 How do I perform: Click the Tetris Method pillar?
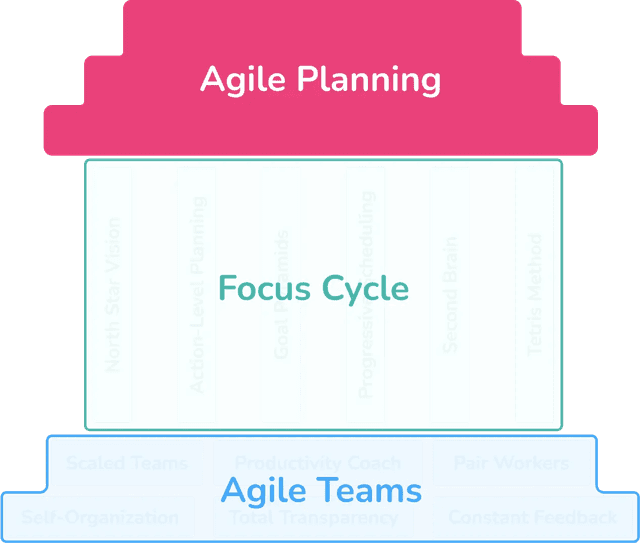(x=535, y=296)
